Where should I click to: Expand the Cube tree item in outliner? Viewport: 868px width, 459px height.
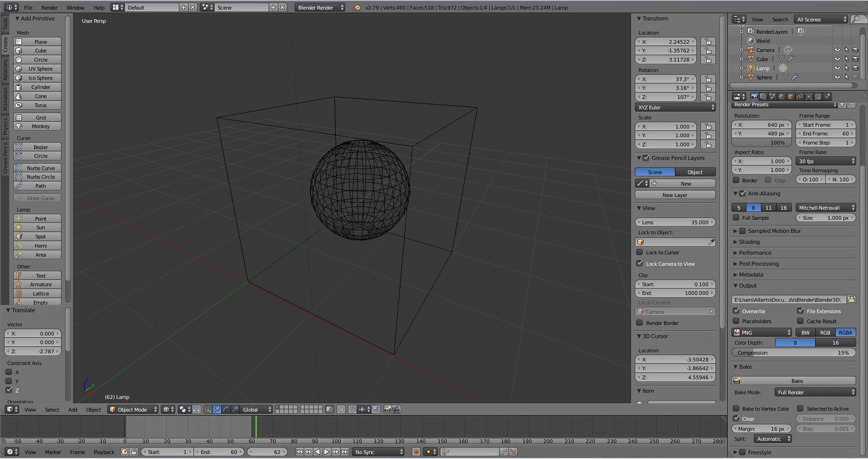click(741, 59)
